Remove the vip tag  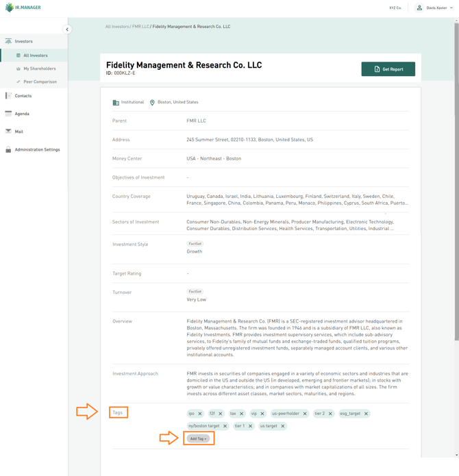click(x=262, y=414)
